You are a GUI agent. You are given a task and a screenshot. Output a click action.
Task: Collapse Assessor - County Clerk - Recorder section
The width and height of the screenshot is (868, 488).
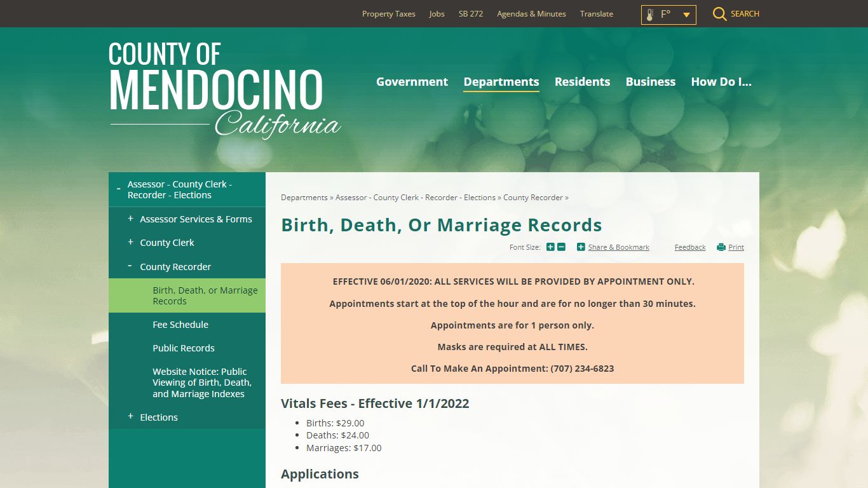click(x=118, y=189)
